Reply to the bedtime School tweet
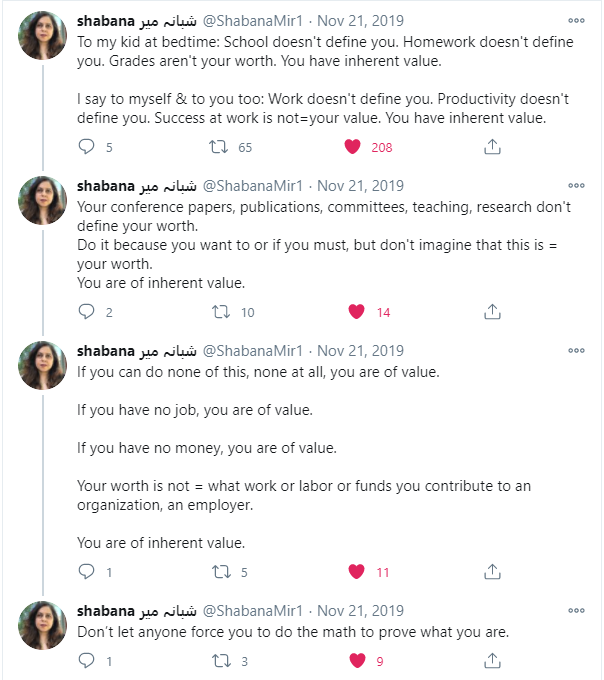604x680 pixels. click(86, 147)
